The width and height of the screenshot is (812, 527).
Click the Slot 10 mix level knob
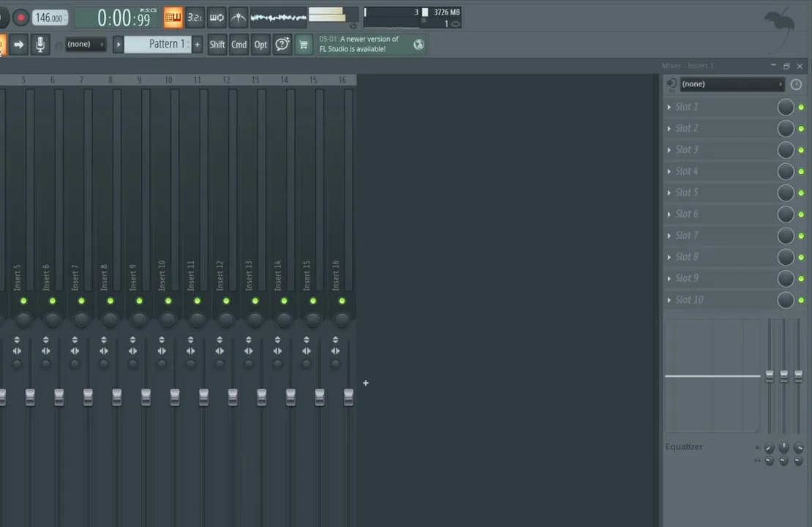tap(786, 299)
